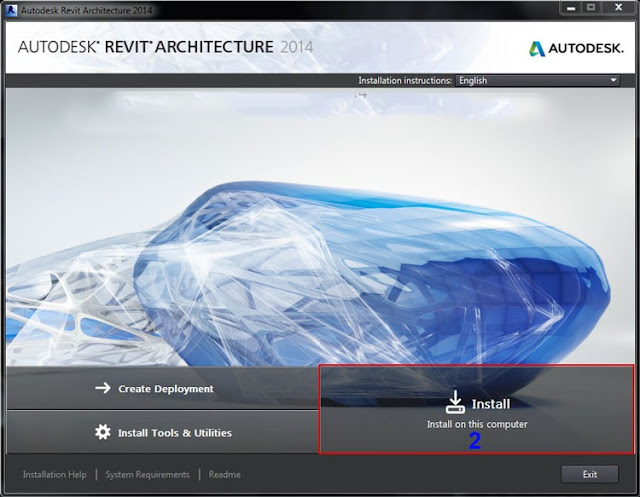
Task: Click the Install download icon
Action: click(x=455, y=402)
